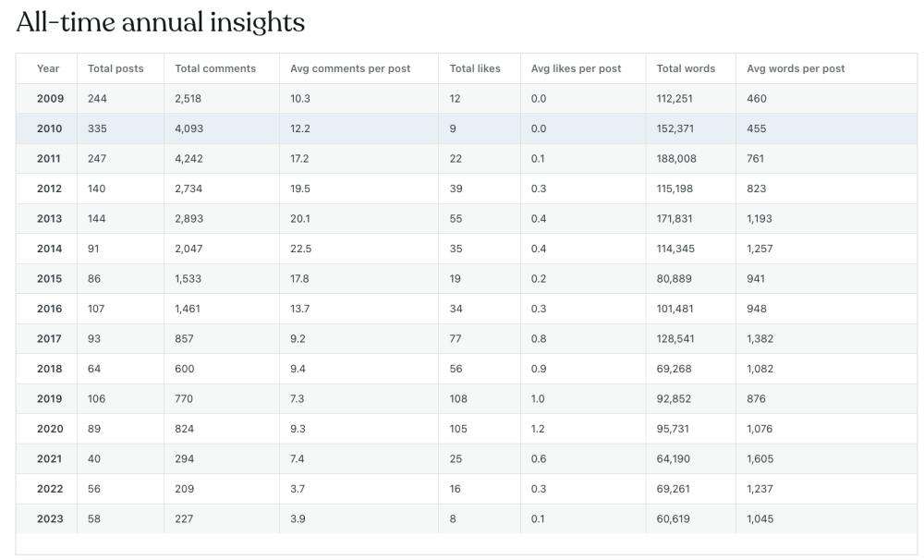Click the 188,008 total words cell
The height and width of the screenshot is (560, 924).
pos(676,159)
